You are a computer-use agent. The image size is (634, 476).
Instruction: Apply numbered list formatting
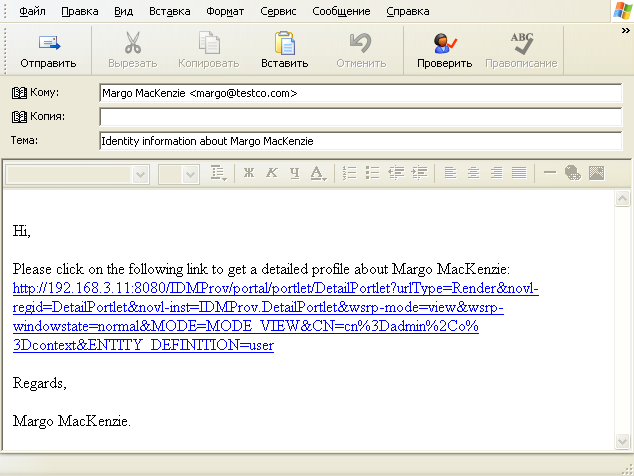click(x=349, y=173)
